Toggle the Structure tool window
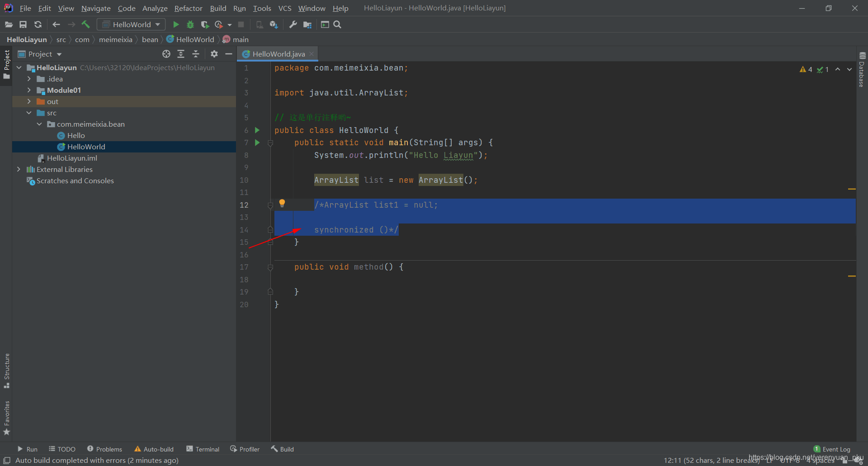 pos(7,371)
